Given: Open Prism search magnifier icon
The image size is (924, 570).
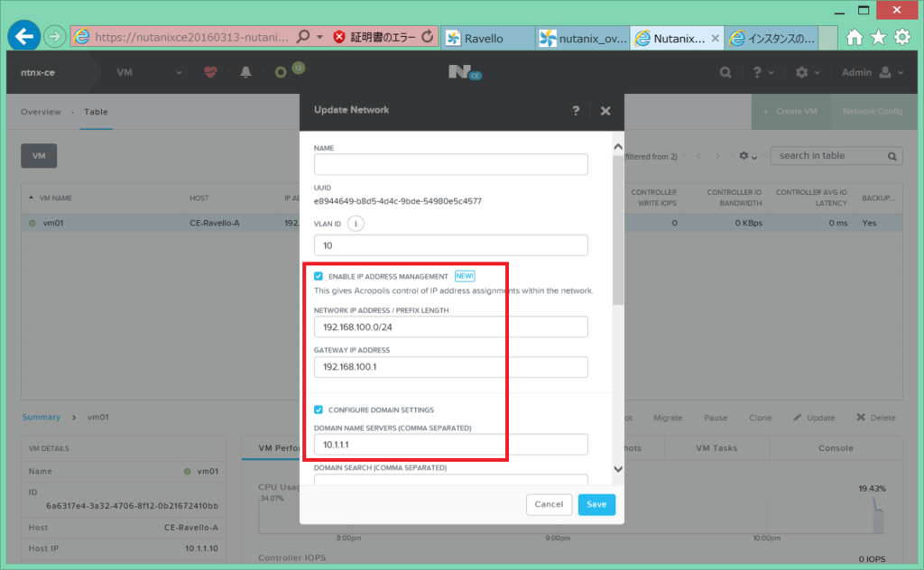Looking at the screenshot, I should pyautogui.click(x=725, y=72).
